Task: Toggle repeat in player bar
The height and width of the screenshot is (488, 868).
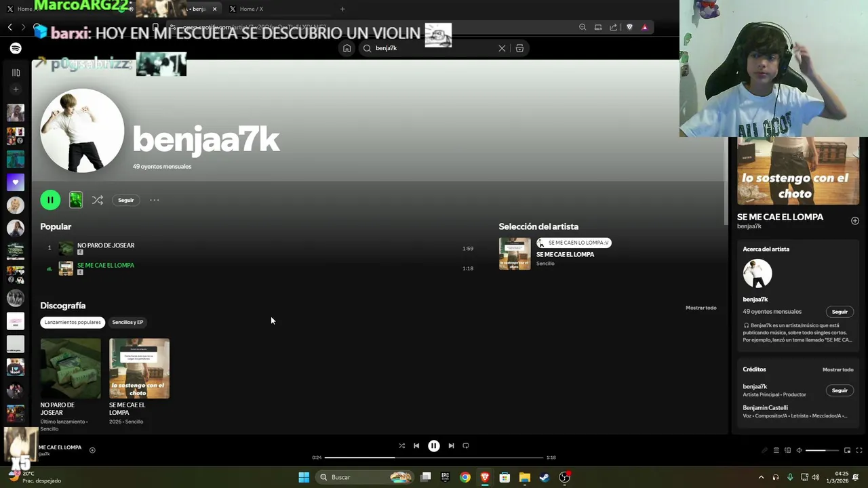Action: [466, 446]
